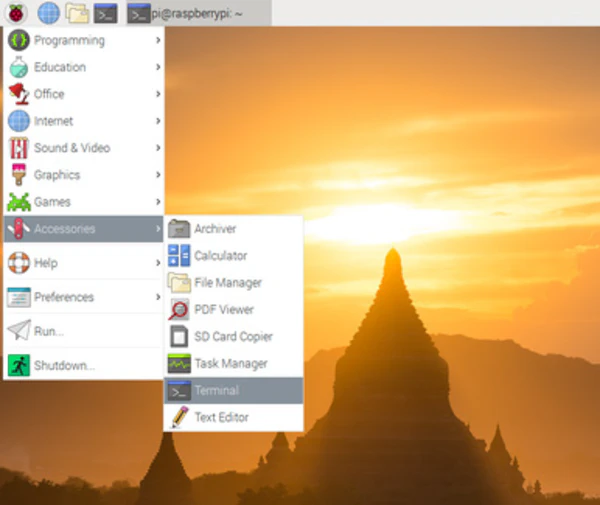Select Shutdown... from the main menu
Screen dimensions: 600x505
[64, 365]
